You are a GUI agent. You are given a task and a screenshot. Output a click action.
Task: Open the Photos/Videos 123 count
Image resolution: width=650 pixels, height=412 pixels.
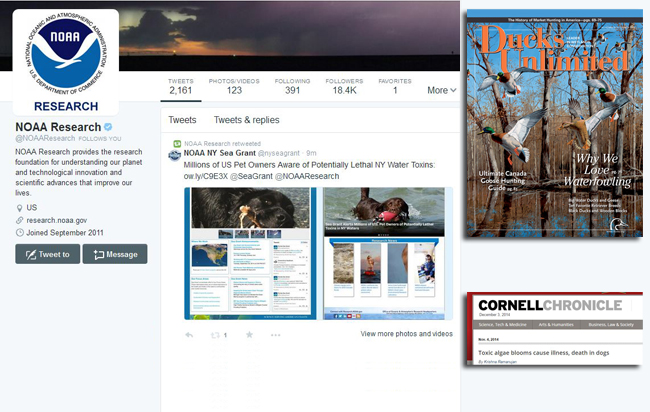coord(234,85)
